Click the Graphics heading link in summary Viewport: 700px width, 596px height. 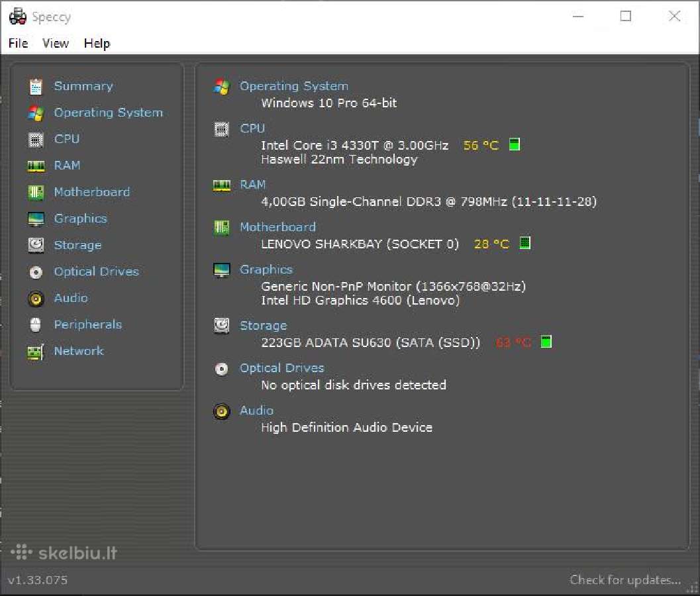(x=266, y=270)
